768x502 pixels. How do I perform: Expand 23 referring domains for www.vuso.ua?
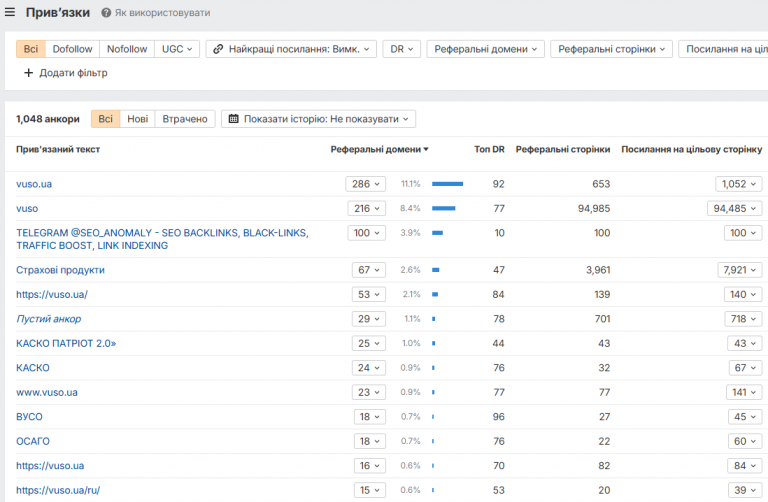368,392
